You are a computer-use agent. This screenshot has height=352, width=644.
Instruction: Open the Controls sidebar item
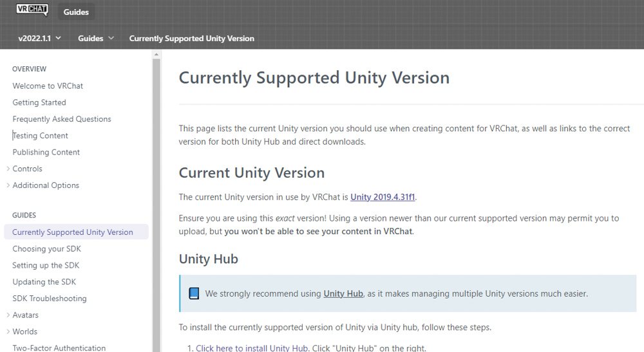[27, 169]
